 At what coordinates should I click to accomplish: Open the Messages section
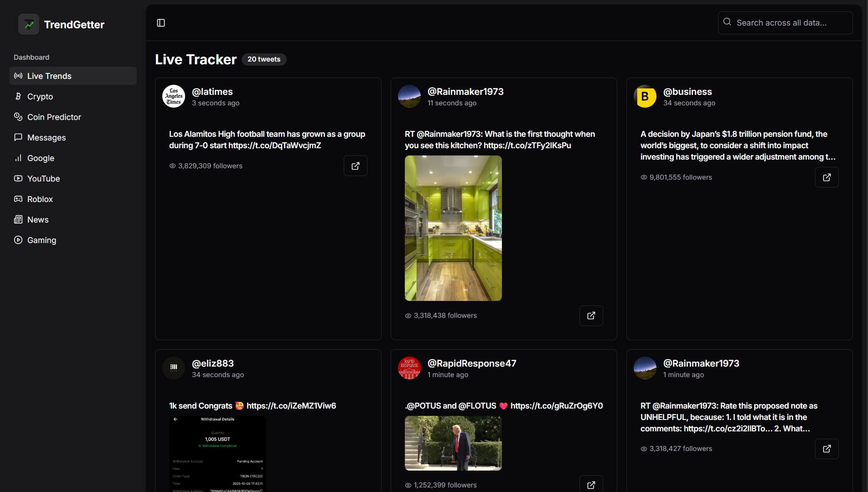click(x=46, y=138)
